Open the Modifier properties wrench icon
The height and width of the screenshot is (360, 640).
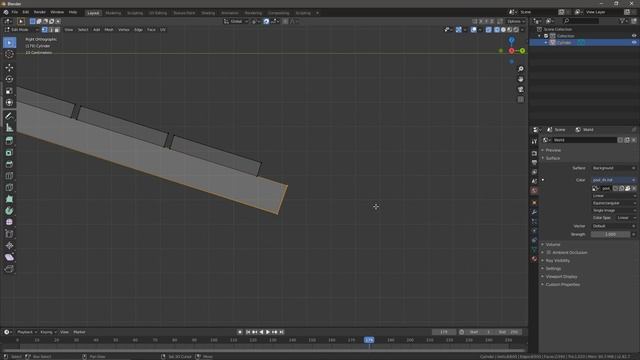(x=534, y=212)
